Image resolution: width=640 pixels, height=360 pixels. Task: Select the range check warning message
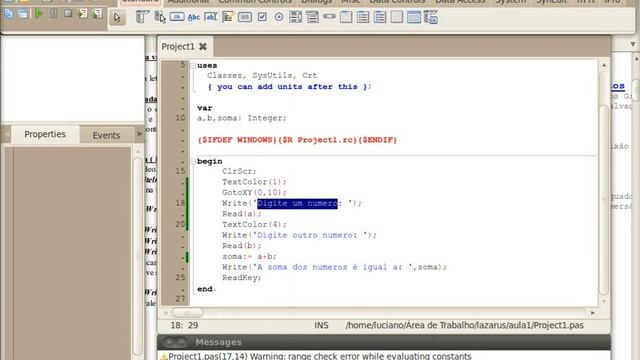point(320,356)
